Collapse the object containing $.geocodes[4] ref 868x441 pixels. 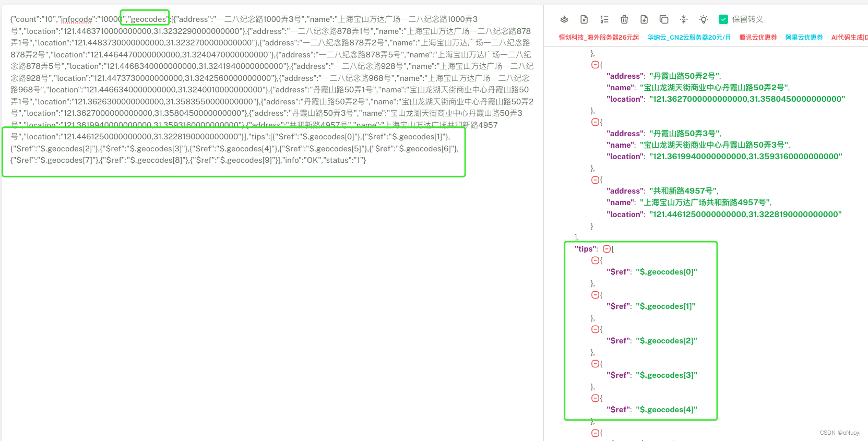click(595, 398)
